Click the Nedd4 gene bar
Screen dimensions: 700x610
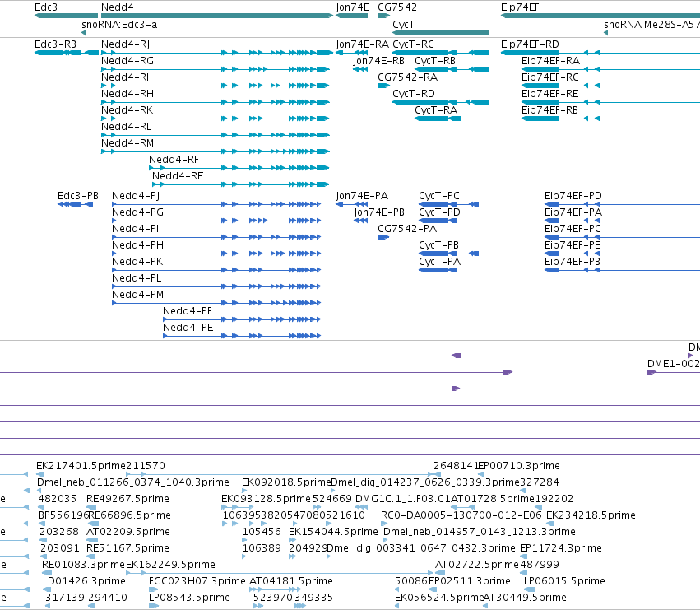[217, 16]
